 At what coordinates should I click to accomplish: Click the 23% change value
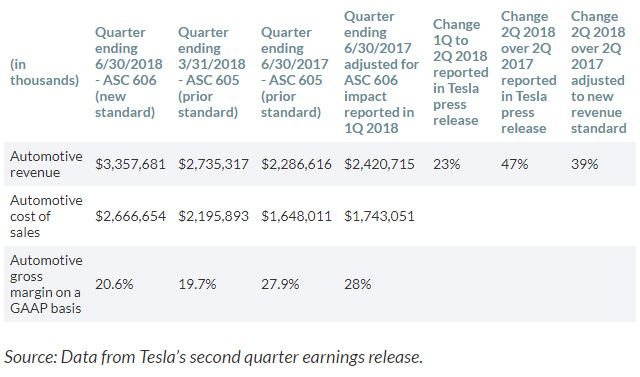pos(447,164)
